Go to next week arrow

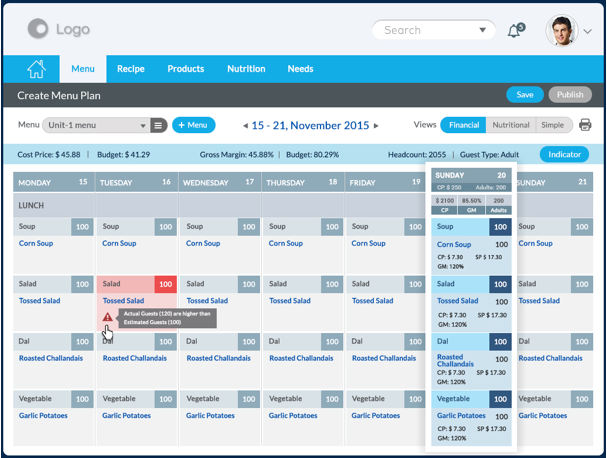pyautogui.click(x=377, y=126)
